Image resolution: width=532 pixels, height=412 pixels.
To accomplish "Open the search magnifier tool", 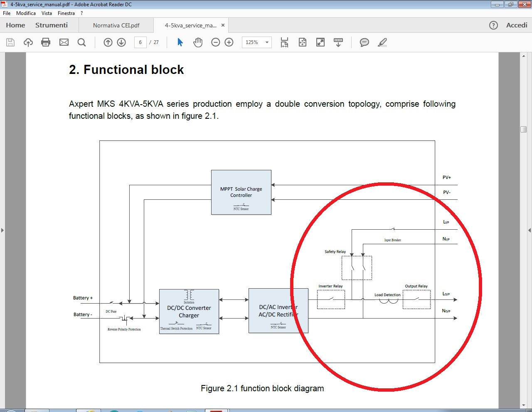I will tap(82, 42).
